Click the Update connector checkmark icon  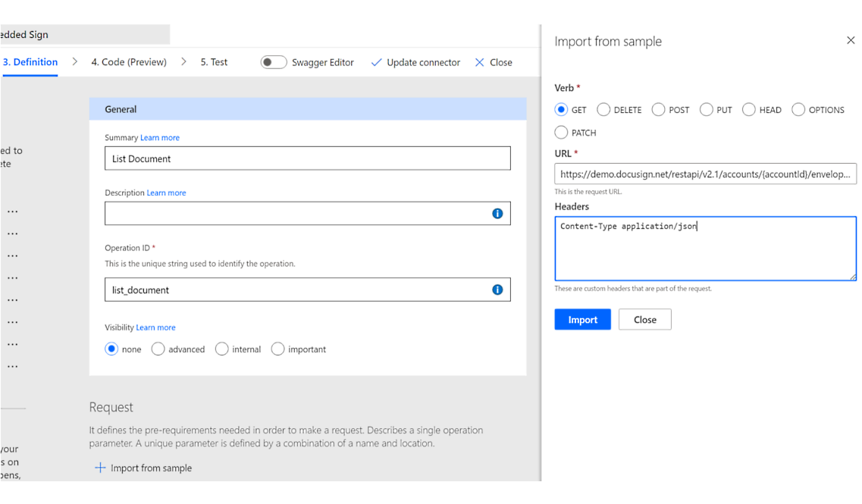point(377,62)
